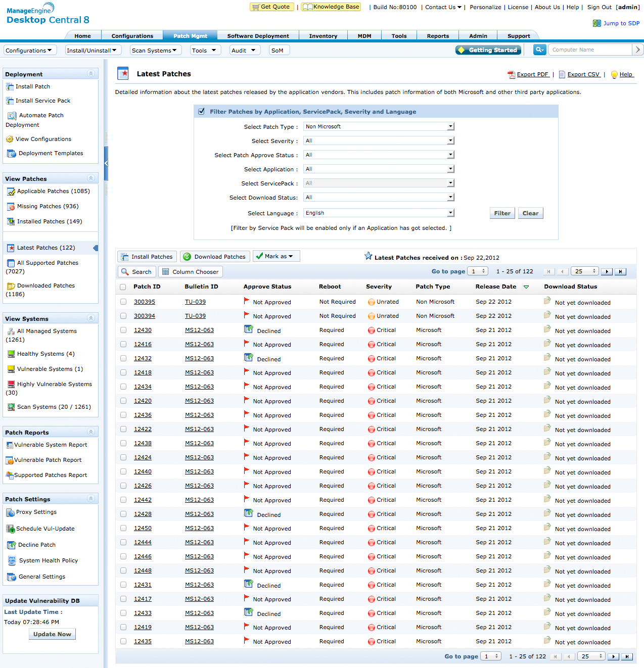Click the Export CSV document icon
644x668 pixels.
point(562,75)
